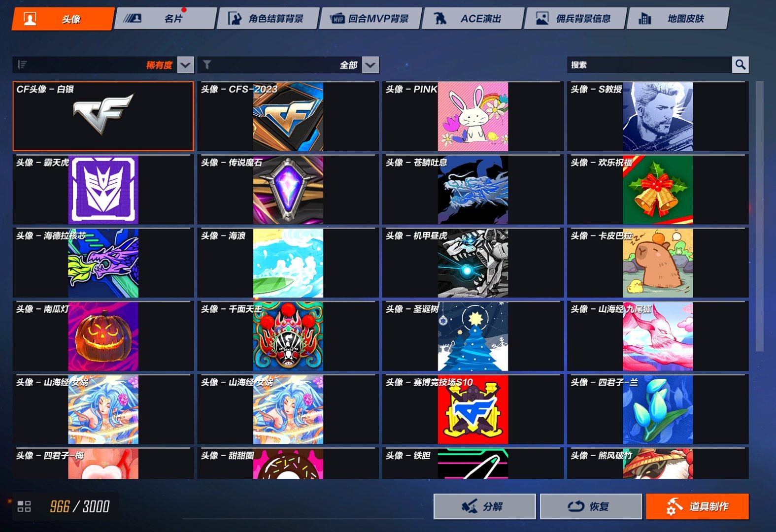Expand the 全部 filter dropdown

pos(371,65)
